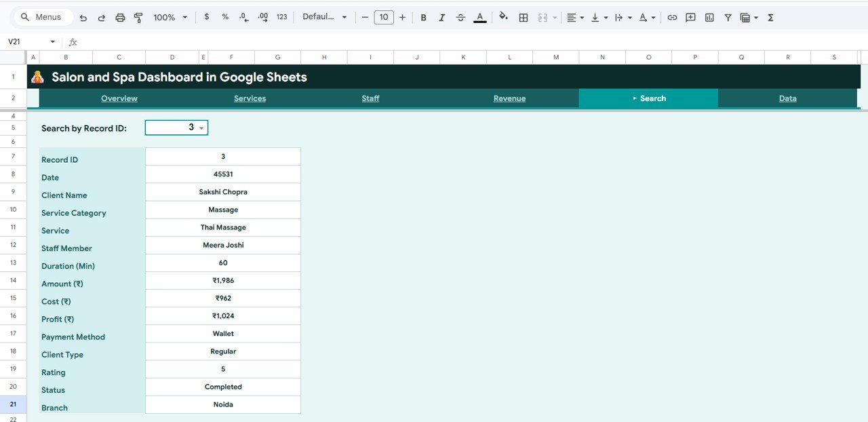Navigate to the Data section

coord(787,98)
